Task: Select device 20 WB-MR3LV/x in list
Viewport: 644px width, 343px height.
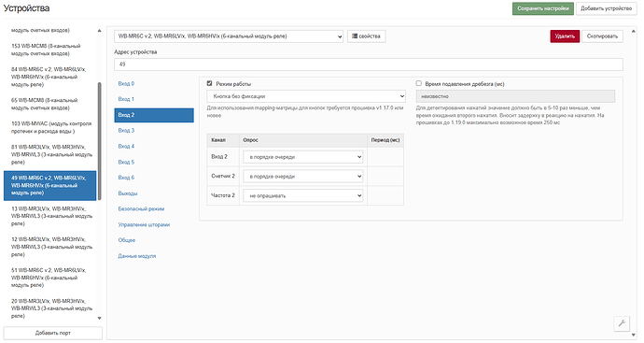Action: [x=50, y=308]
